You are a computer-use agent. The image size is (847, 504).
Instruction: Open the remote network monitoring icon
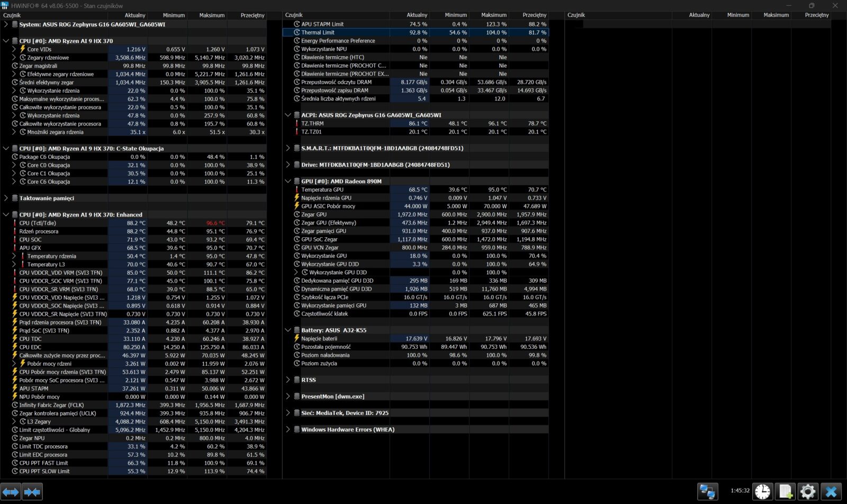707,492
